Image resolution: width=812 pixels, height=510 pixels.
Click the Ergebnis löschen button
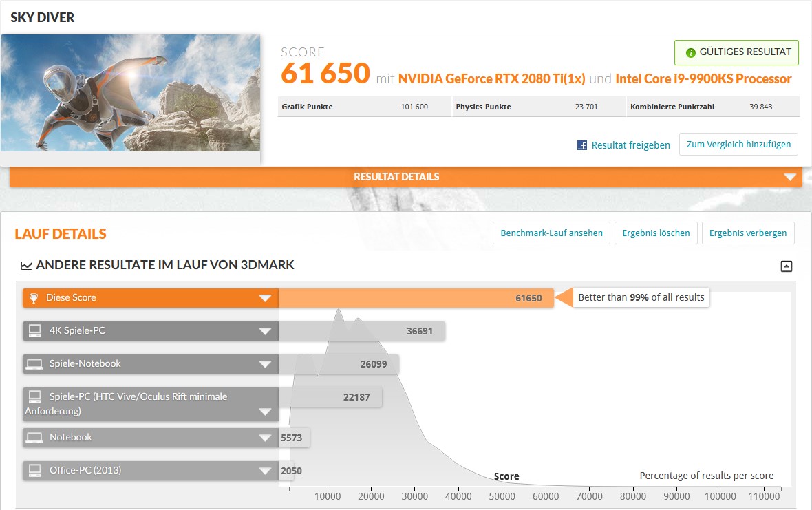(x=656, y=233)
